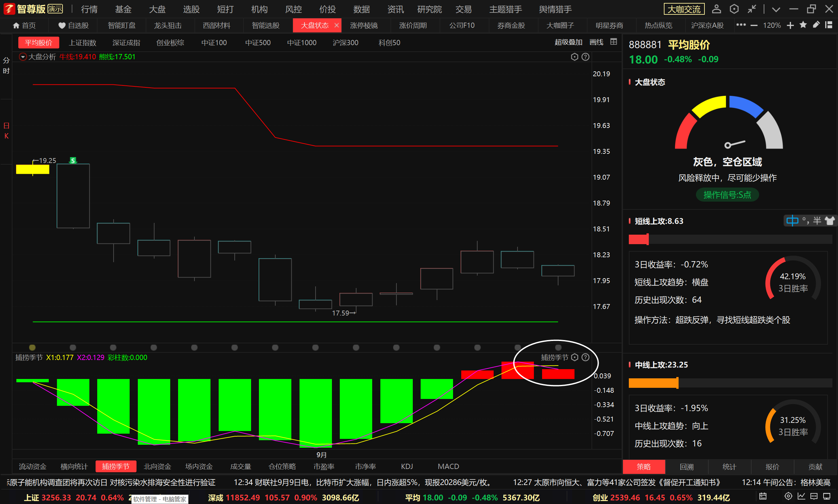Open the message bubble icon in status bar
838x504 pixels.
(814, 496)
